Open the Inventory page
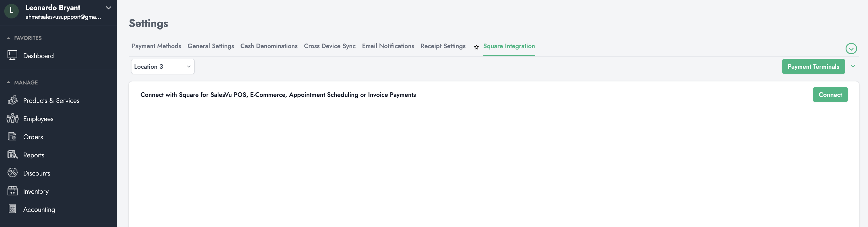The image size is (868, 227). (x=36, y=192)
